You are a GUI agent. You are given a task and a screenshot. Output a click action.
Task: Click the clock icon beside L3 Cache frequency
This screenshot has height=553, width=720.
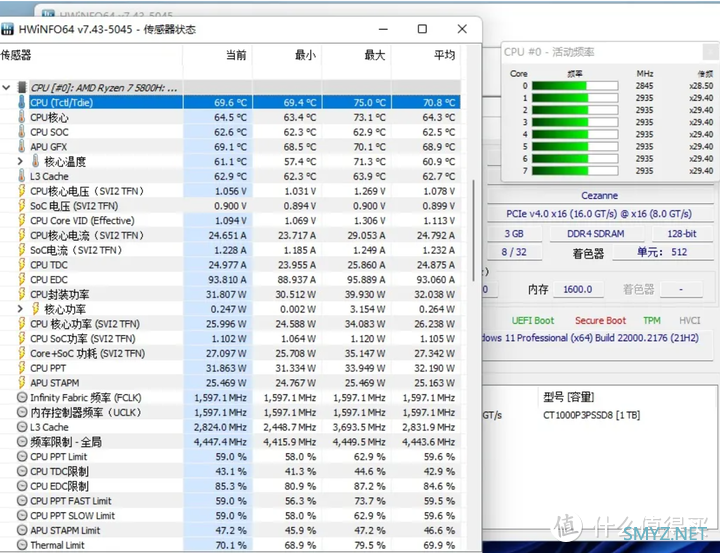click(22, 427)
